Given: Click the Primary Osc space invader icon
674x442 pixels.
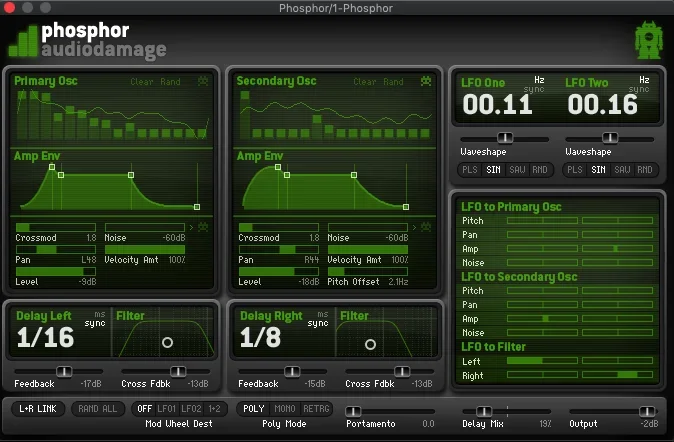Looking at the screenshot, I should tap(204, 82).
